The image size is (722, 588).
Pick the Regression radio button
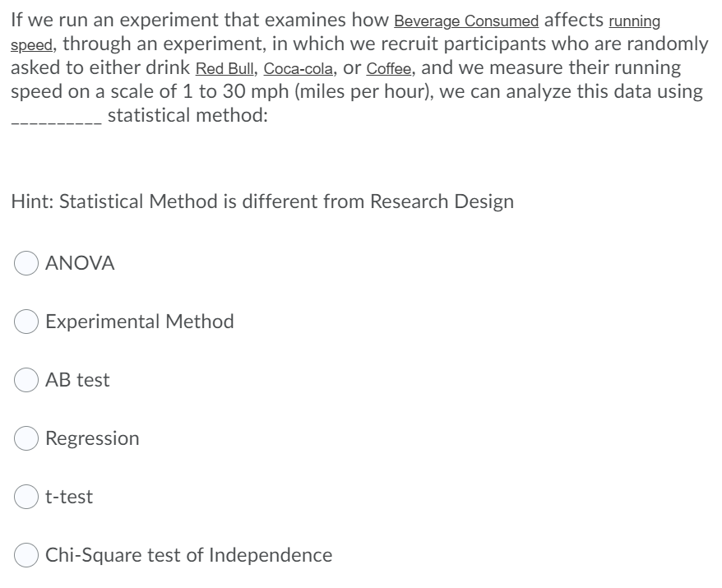click(25, 438)
